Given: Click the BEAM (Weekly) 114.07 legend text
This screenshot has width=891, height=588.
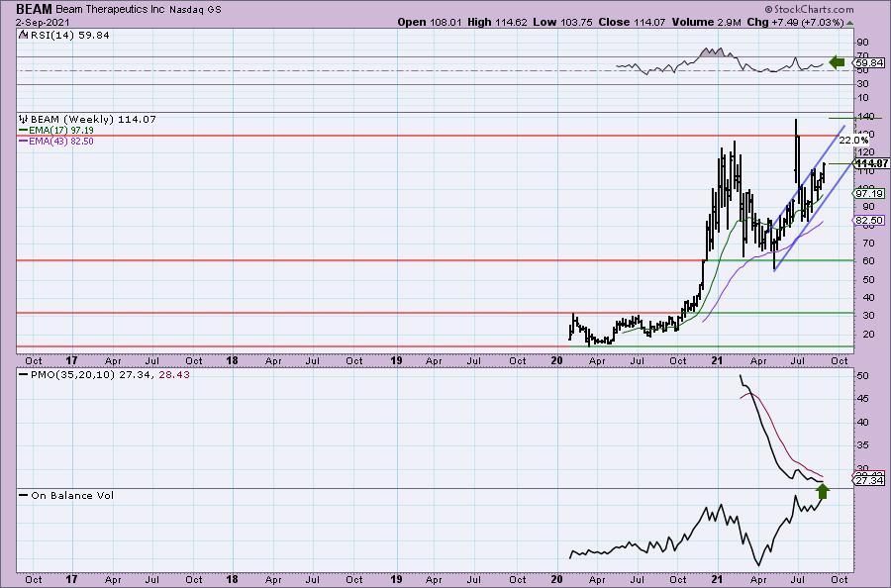Looking at the screenshot, I should coord(93,120).
